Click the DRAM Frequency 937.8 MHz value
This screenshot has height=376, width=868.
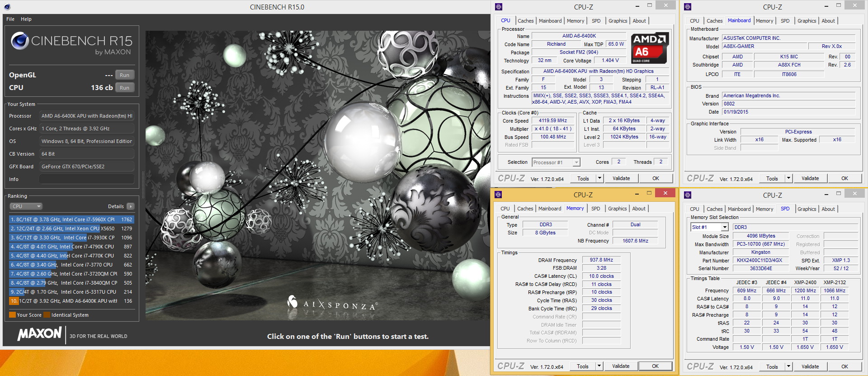coord(601,260)
